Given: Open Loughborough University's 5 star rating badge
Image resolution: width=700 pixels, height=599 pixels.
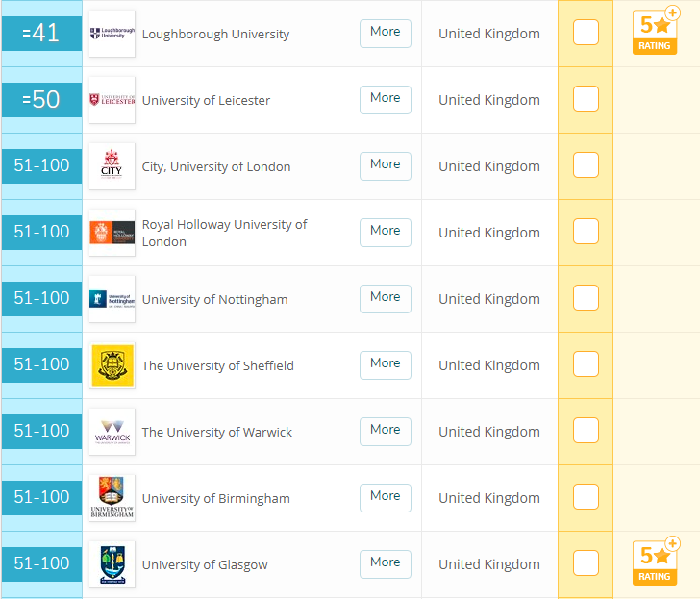Looking at the screenshot, I should [655, 33].
